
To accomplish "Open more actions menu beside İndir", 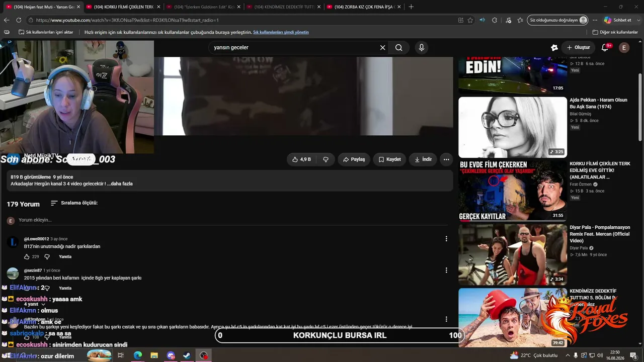I will [x=446, y=159].
